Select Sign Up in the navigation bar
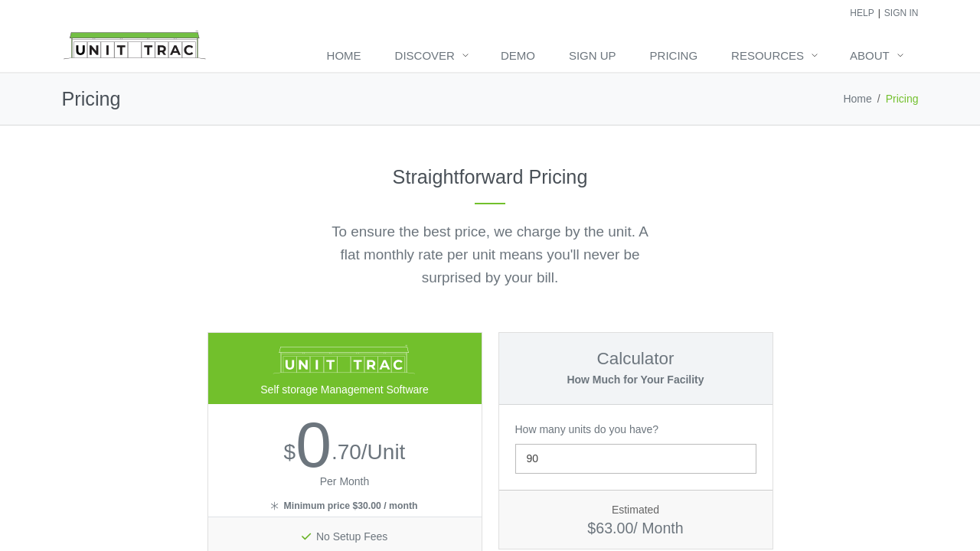 click(x=592, y=55)
